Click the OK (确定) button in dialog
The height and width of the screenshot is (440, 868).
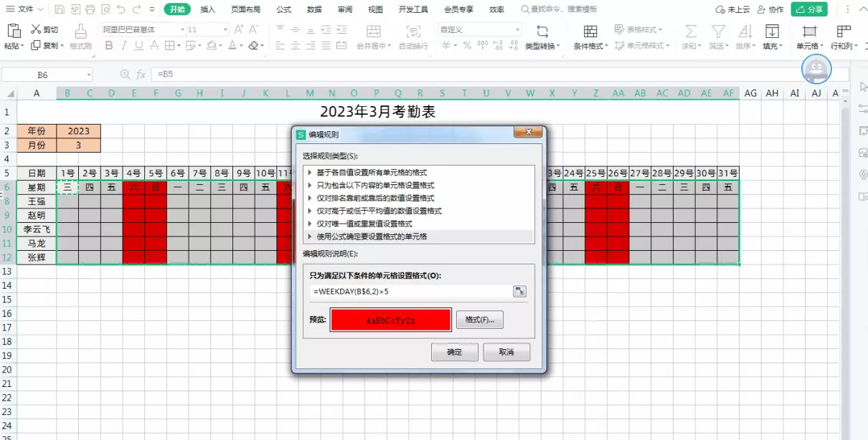(x=455, y=352)
